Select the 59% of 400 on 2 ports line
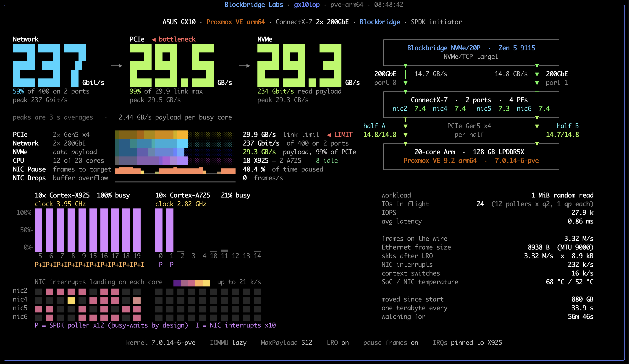 [x=51, y=91]
